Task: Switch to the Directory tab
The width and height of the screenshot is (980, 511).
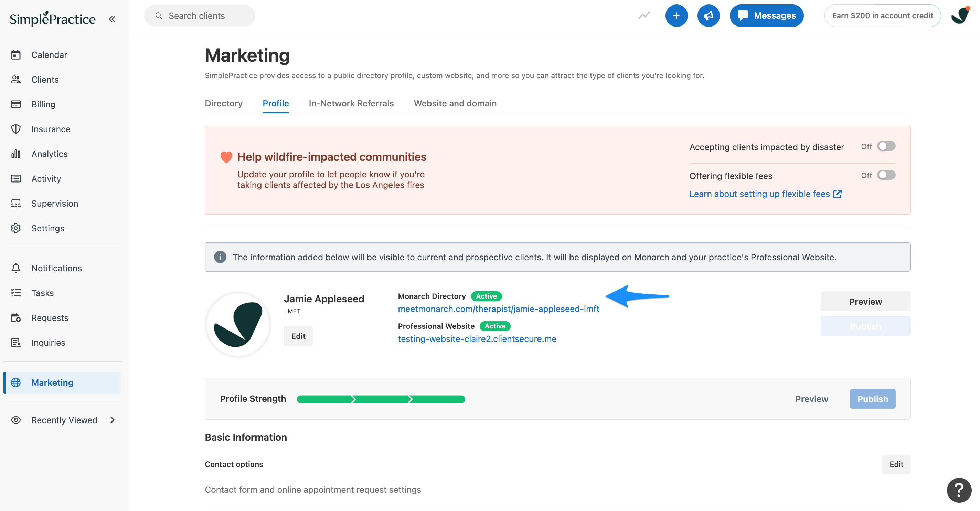Action: tap(223, 103)
